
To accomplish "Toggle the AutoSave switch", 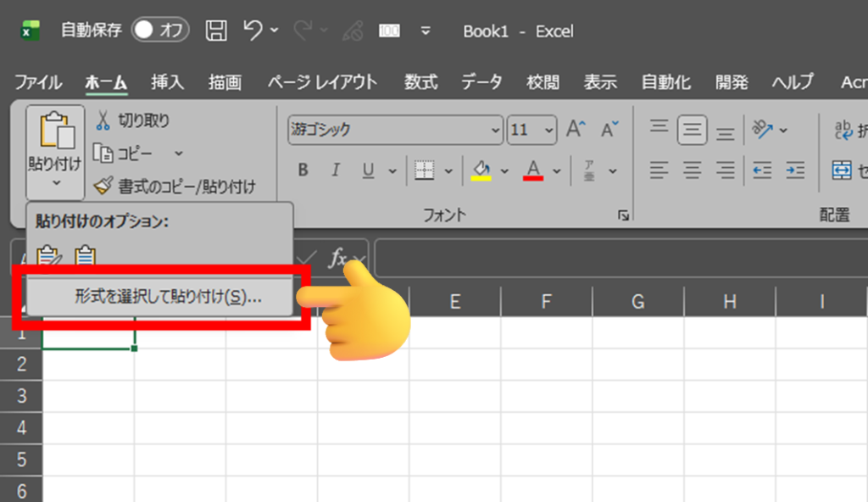I will 160,31.
